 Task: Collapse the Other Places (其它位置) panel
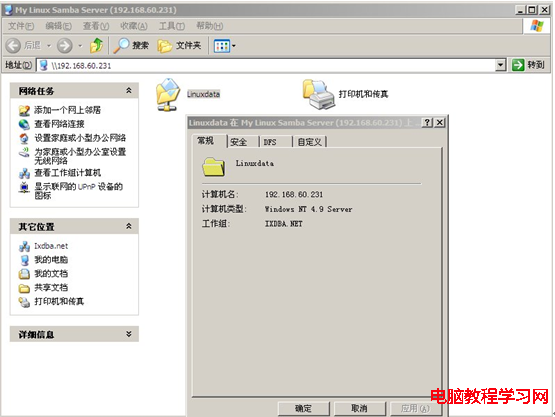click(129, 226)
